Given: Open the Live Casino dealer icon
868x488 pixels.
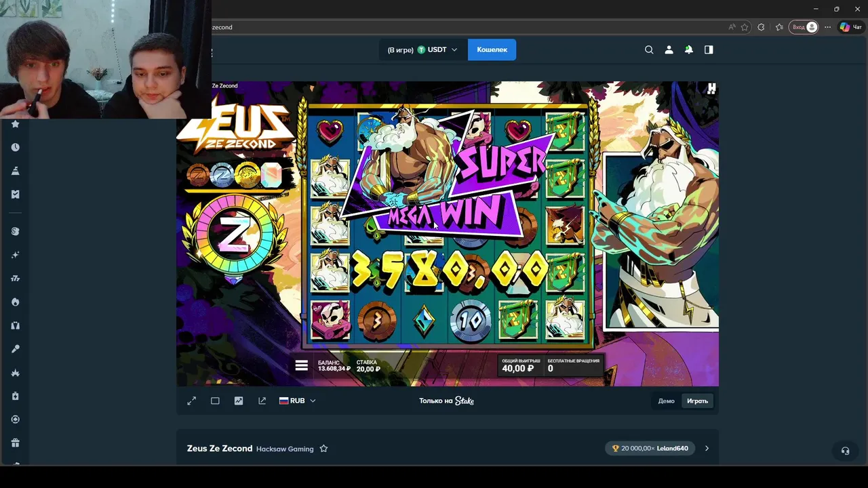Looking at the screenshot, I should [x=15, y=325].
